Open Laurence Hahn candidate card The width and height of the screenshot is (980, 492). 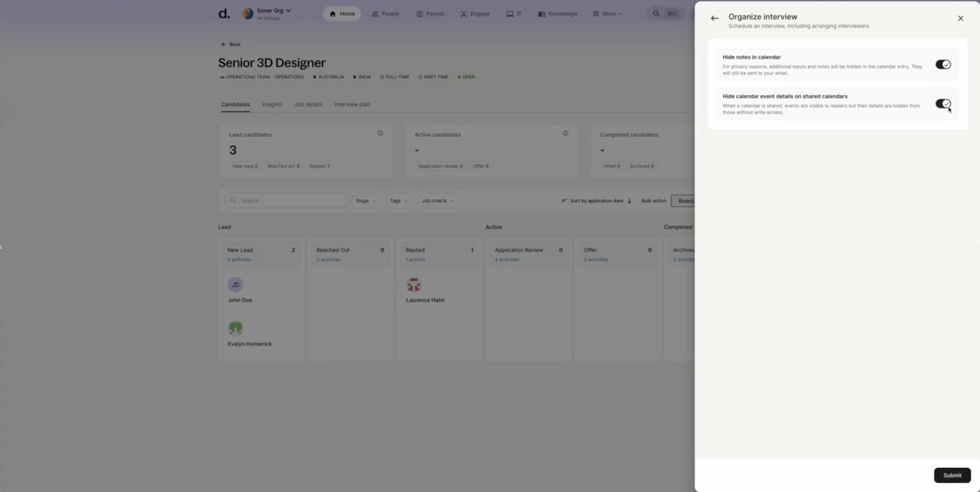point(439,290)
